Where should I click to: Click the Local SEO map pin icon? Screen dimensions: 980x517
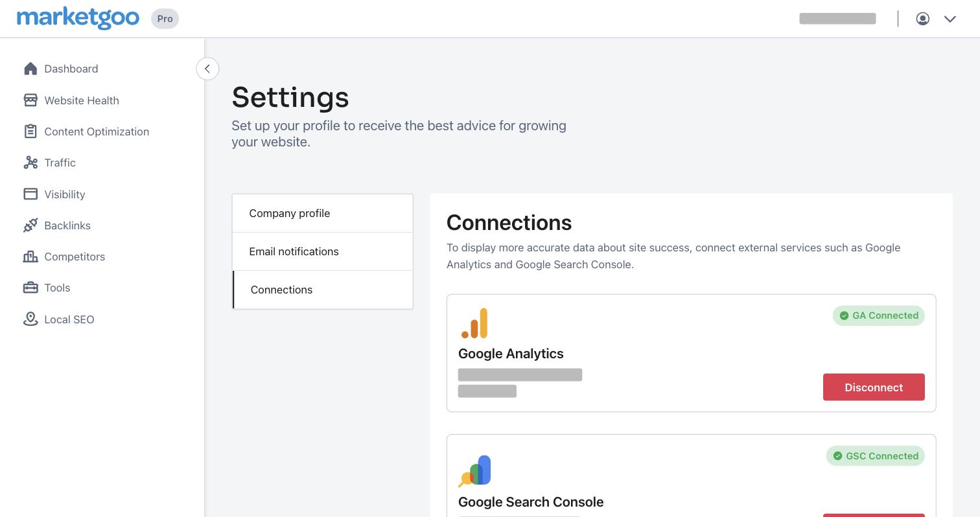30,319
